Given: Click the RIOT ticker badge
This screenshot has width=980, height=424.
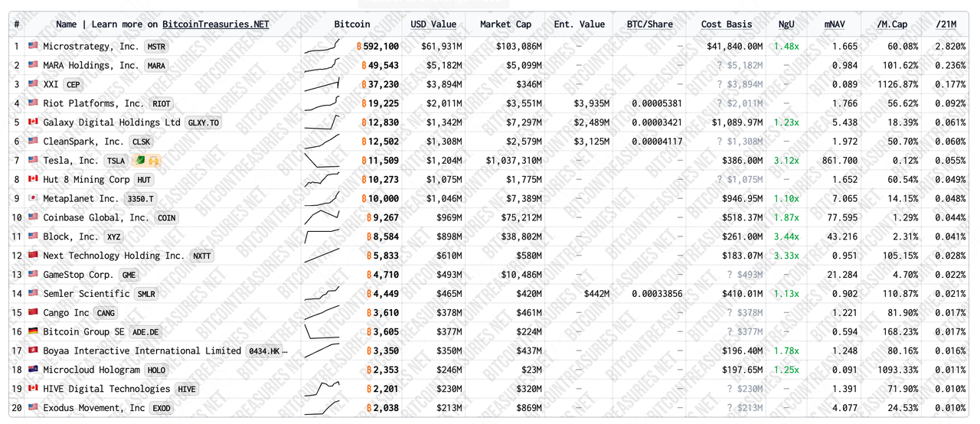Looking at the screenshot, I should coord(162,103).
